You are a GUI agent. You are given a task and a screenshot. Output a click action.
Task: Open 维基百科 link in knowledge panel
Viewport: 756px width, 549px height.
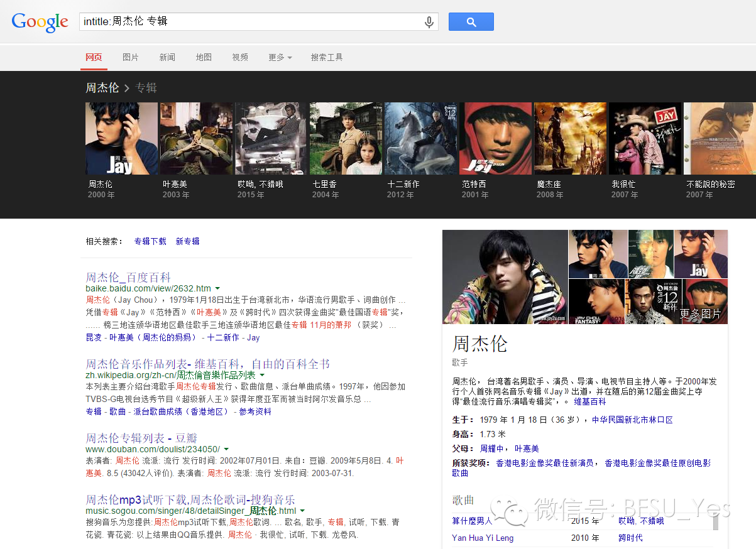coord(589,401)
